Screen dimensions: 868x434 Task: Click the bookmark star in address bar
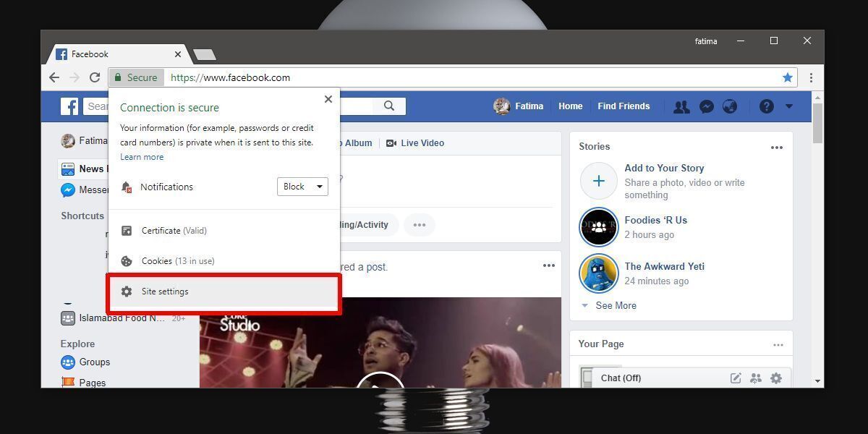[787, 77]
